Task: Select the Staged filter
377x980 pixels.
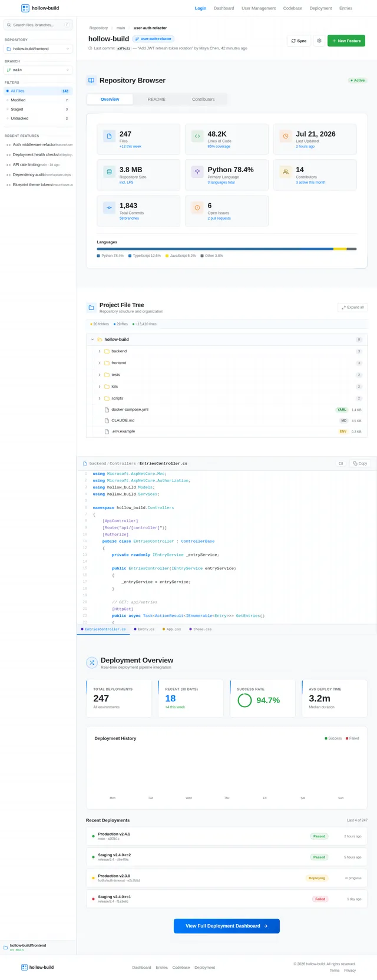Action: 38,109
